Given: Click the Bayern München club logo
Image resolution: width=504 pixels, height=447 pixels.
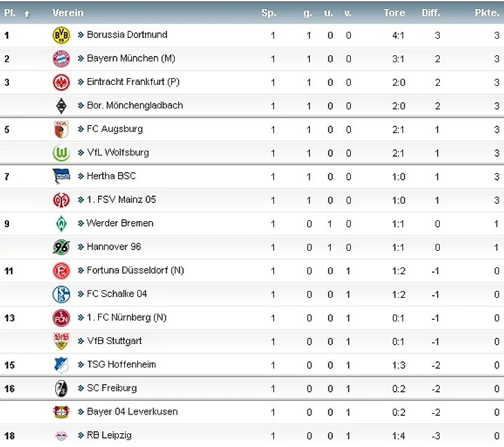Looking at the screenshot, I should [x=61, y=59].
